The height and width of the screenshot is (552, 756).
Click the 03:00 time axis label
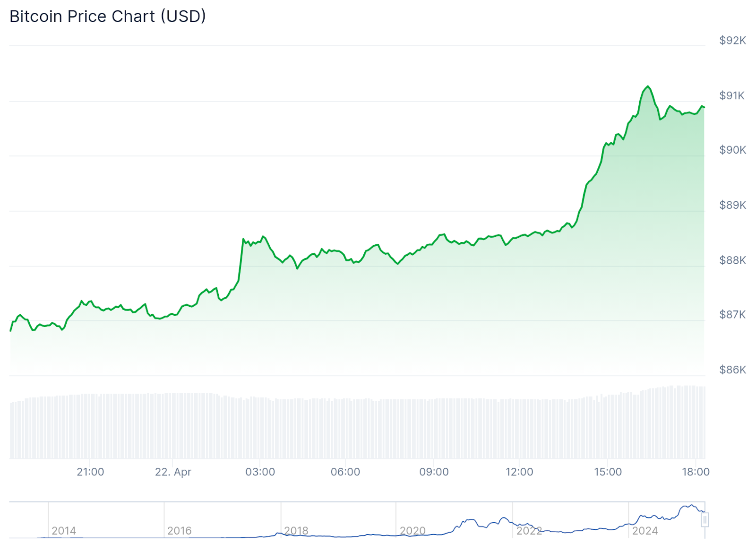coord(260,472)
